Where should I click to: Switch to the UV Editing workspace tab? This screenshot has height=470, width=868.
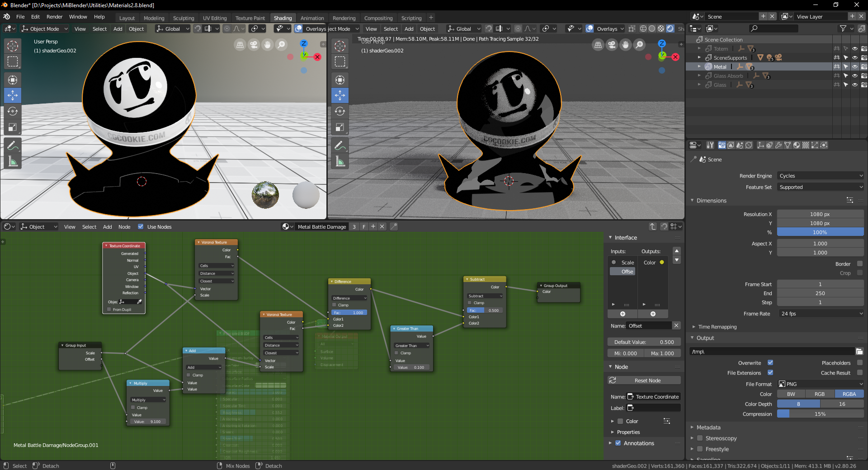[215, 18]
